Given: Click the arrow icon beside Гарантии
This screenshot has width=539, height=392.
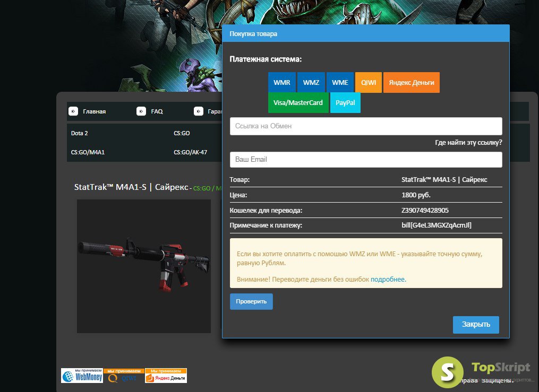Looking at the screenshot, I should [199, 111].
